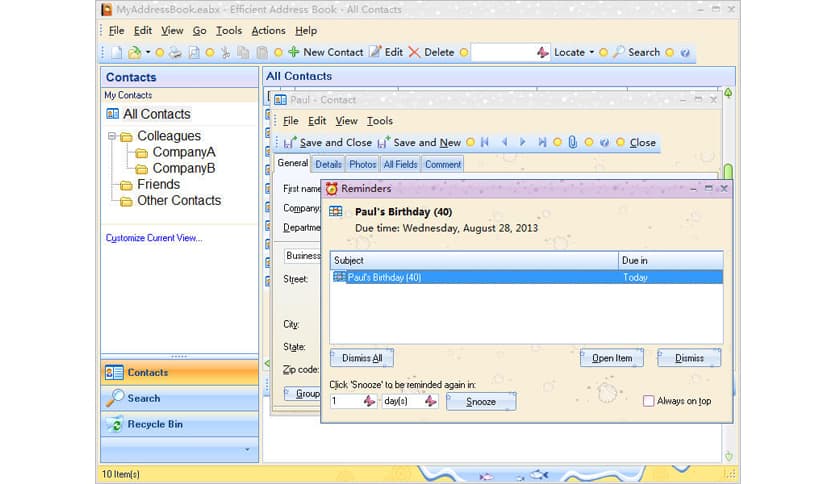
Task: Click the Customize Current View link
Action: (154, 238)
